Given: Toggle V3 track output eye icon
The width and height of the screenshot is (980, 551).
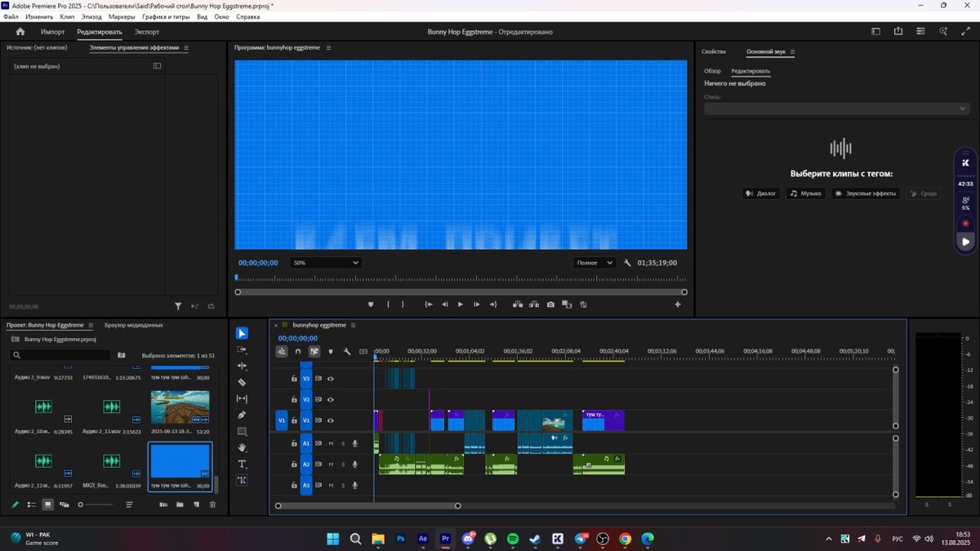Looking at the screenshot, I should pyautogui.click(x=331, y=379).
